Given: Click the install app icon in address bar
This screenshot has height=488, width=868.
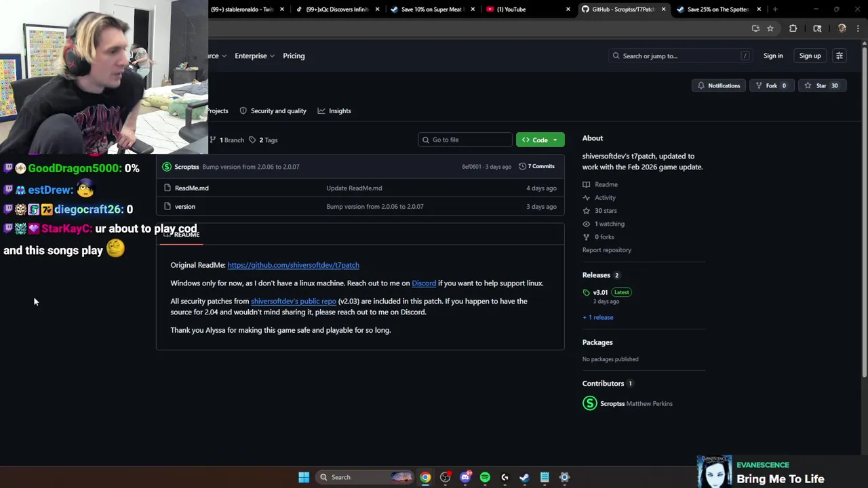Looking at the screenshot, I should click(x=755, y=28).
